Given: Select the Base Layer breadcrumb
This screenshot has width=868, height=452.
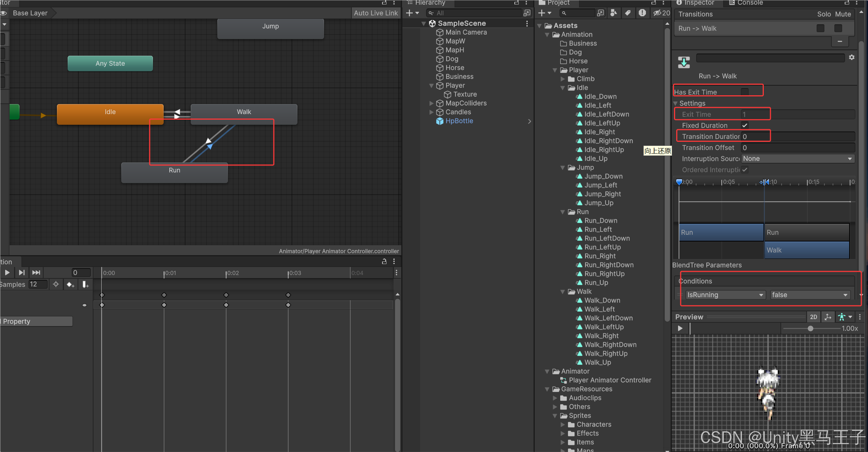Looking at the screenshot, I should coord(30,13).
